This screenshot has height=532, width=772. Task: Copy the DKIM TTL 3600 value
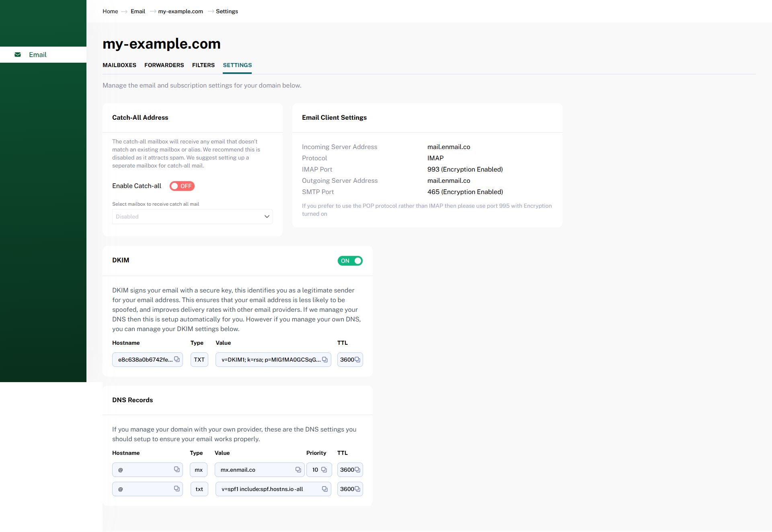(x=357, y=359)
